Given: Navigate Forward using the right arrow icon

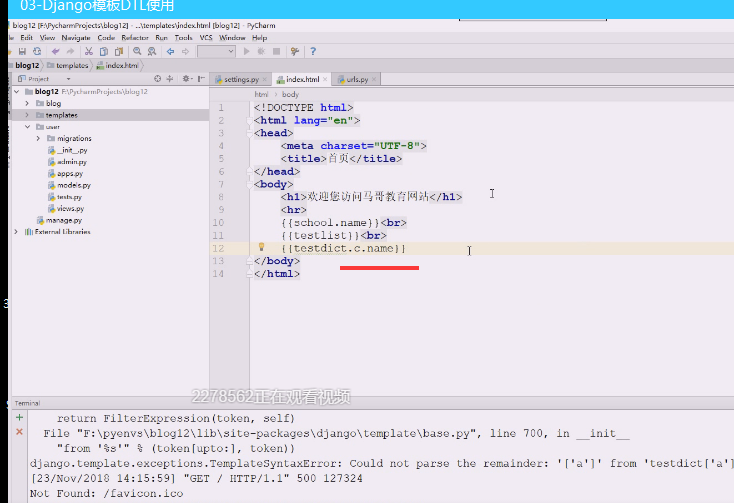Looking at the screenshot, I should pos(185,51).
